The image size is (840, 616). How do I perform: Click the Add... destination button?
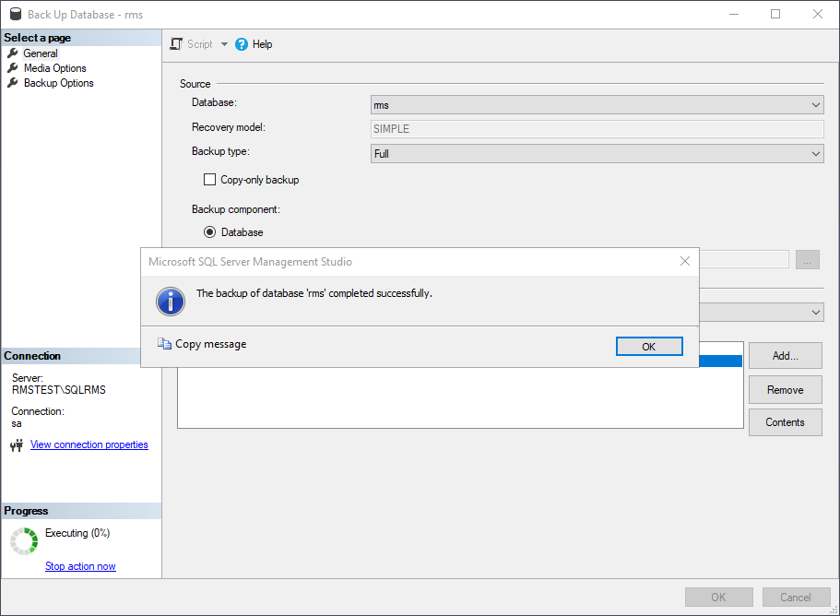[x=785, y=356]
